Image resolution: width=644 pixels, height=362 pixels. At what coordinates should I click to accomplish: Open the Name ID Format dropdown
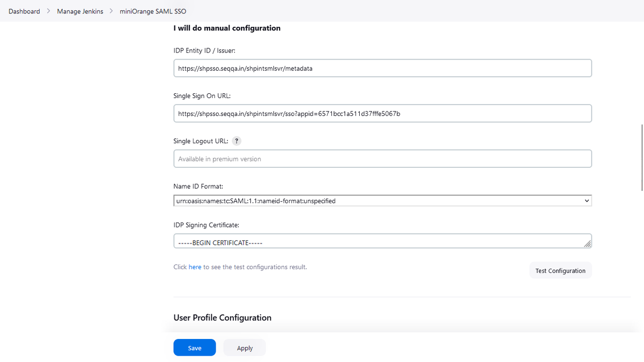pos(382,201)
